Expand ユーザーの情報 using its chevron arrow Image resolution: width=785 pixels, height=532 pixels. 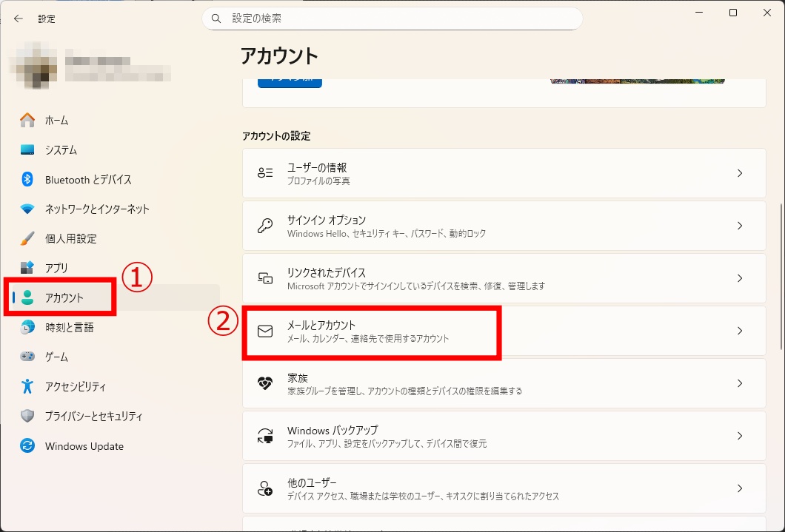click(739, 173)
